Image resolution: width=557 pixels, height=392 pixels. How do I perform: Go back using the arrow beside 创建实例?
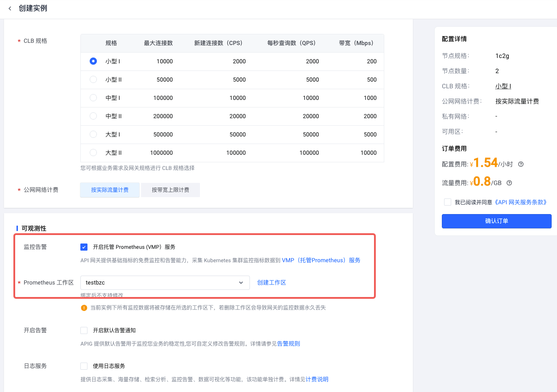tap(10, 8)
